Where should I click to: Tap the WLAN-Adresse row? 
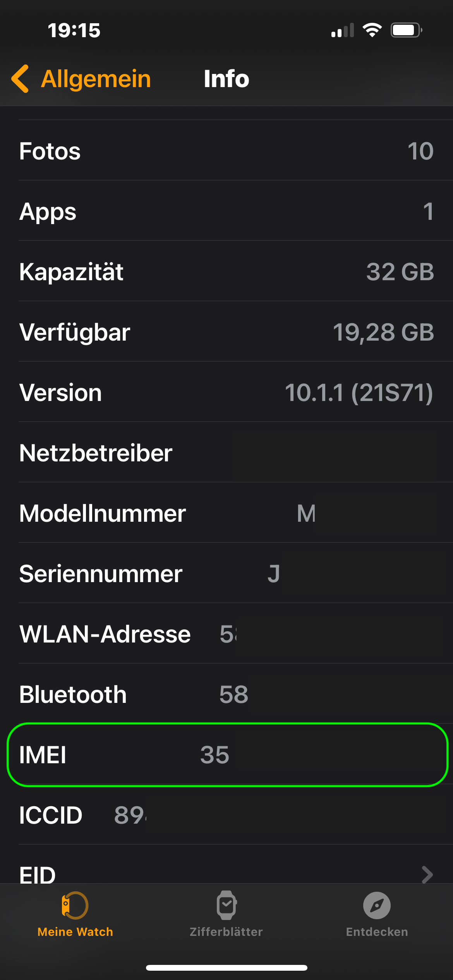226,634
